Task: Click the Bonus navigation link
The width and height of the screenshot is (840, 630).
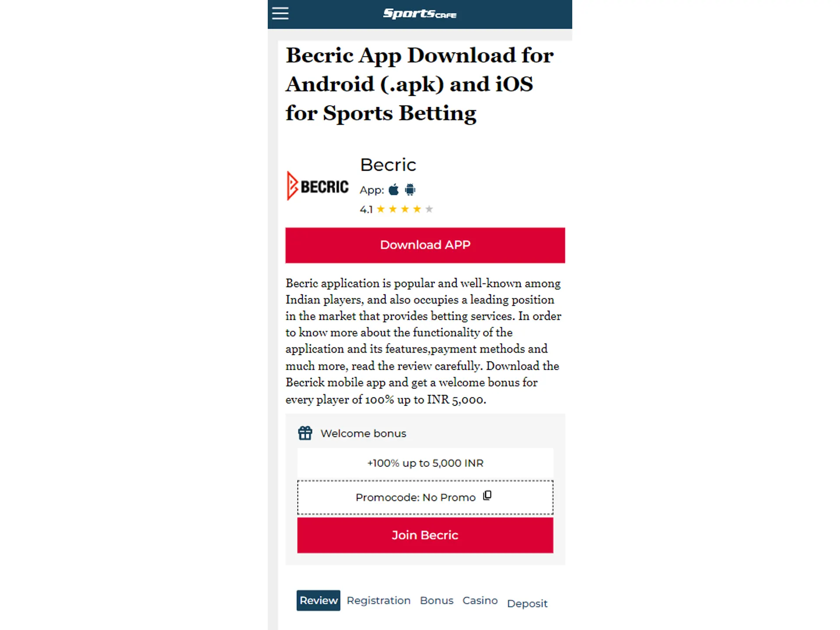Action: [x=437, y=600]
